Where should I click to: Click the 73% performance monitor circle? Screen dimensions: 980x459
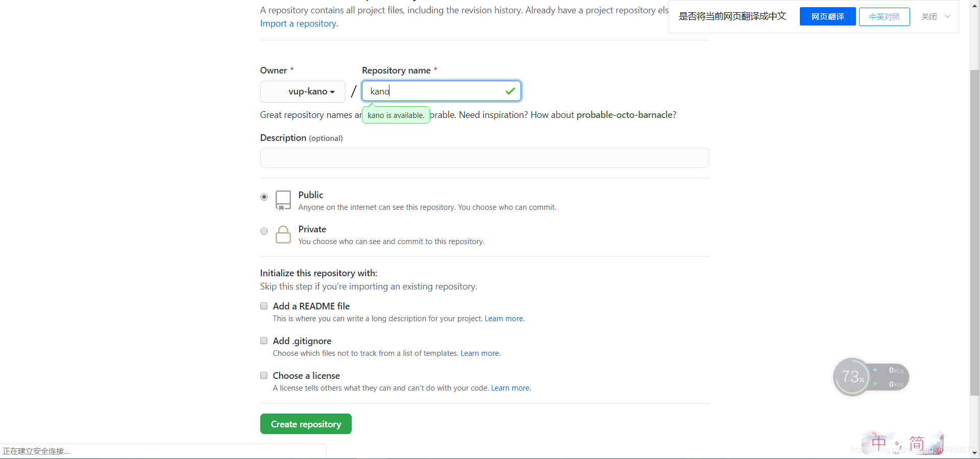pyautogui.click(x=852, y=377)
